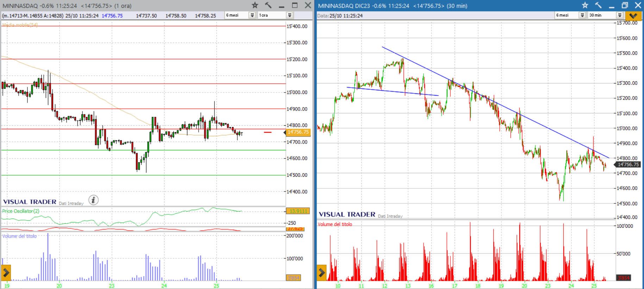Click the orange 14'756.75 price tag on left chart
This screenshot has width=644, height=289.
click(298, 132)
